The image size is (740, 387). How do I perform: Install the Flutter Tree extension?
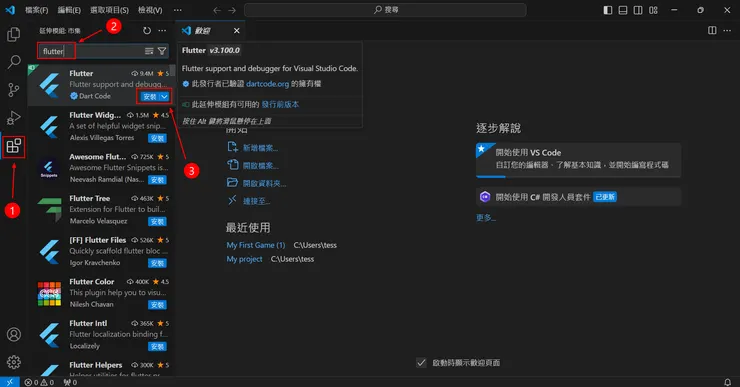click(x=157, y=221)
